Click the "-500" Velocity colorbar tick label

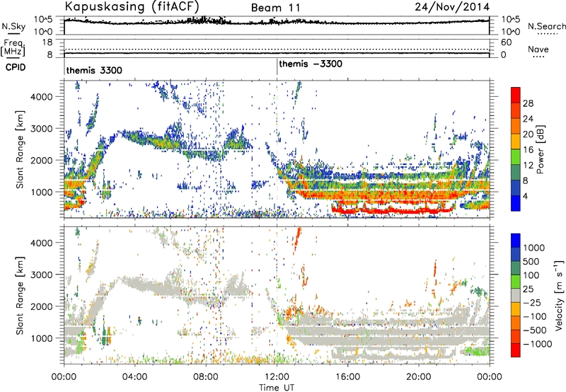pyautogui.click(x=535, y=330)
